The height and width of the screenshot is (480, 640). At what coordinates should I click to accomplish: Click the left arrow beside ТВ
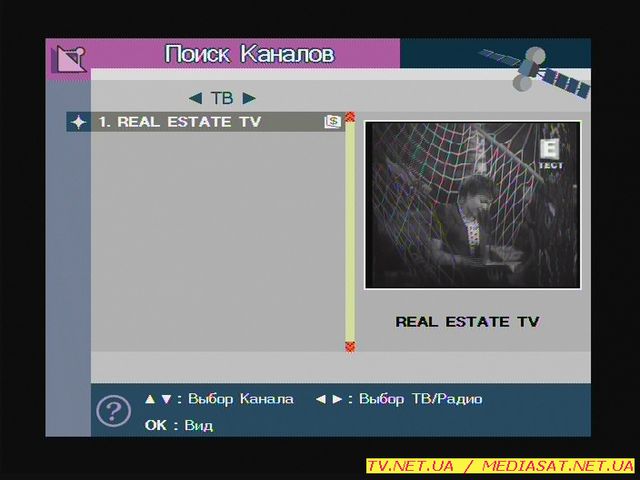(x=196, y=98)
